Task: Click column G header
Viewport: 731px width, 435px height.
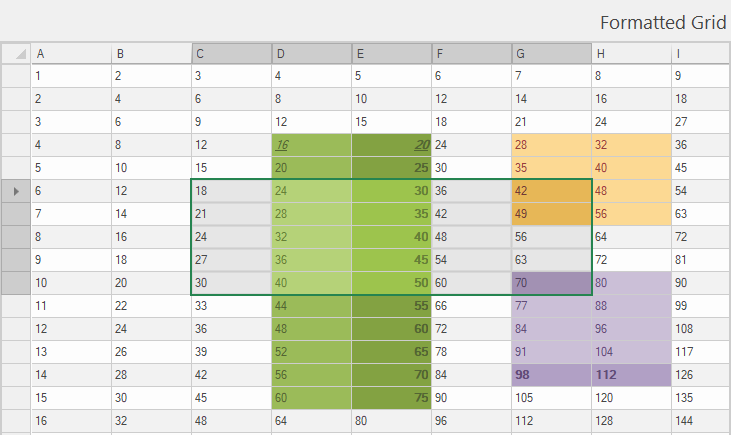Action: pos(551,53)
